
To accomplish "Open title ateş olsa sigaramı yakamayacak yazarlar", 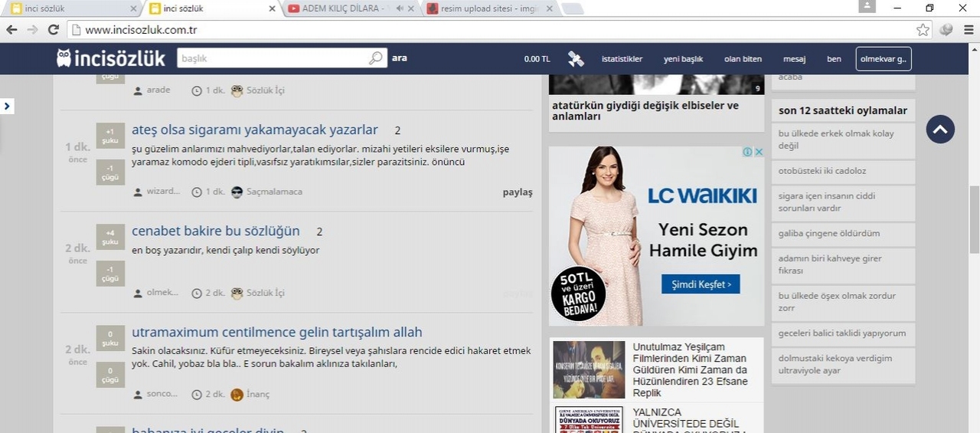I will pyautogui.click(x=255, y=130).
